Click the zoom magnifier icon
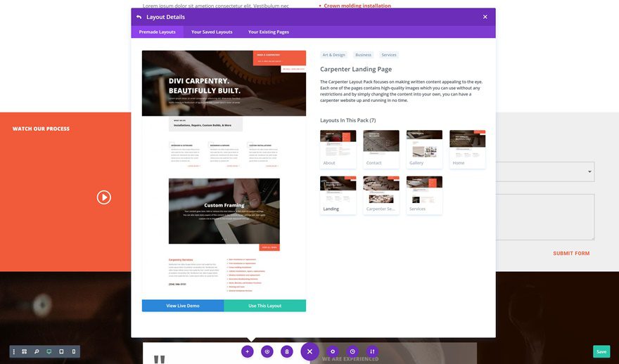 [37, 351]
